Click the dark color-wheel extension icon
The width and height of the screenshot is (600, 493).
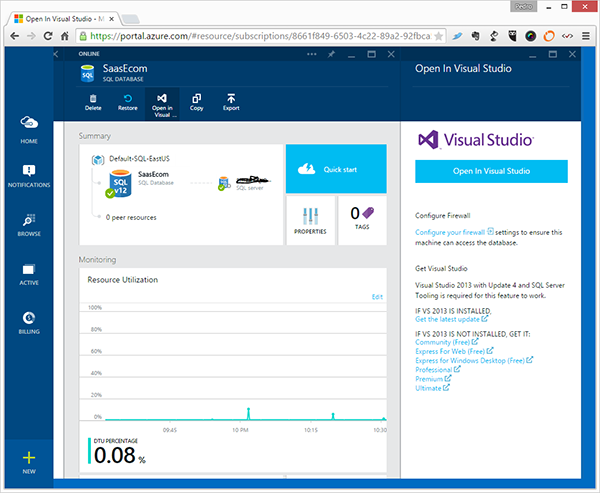pyautogui.click(x=531, y=36)
